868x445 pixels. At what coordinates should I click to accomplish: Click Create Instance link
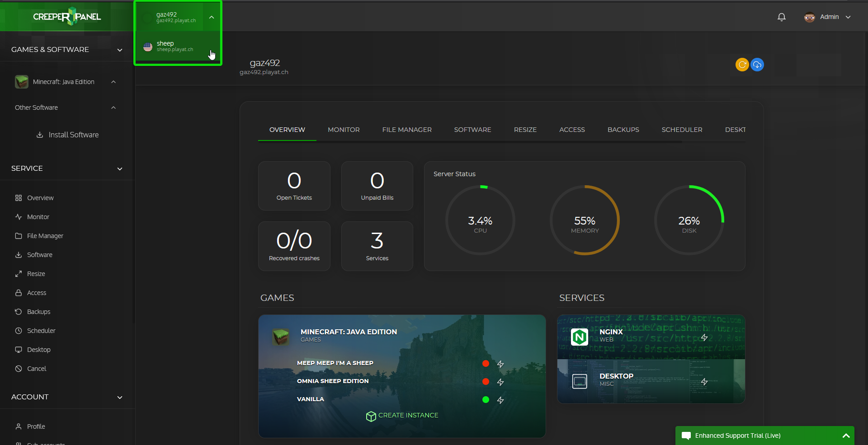(408, 415)
